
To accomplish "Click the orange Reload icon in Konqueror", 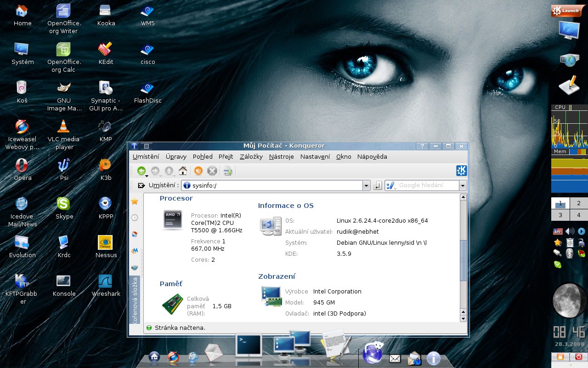I will [x=198, y=171].
